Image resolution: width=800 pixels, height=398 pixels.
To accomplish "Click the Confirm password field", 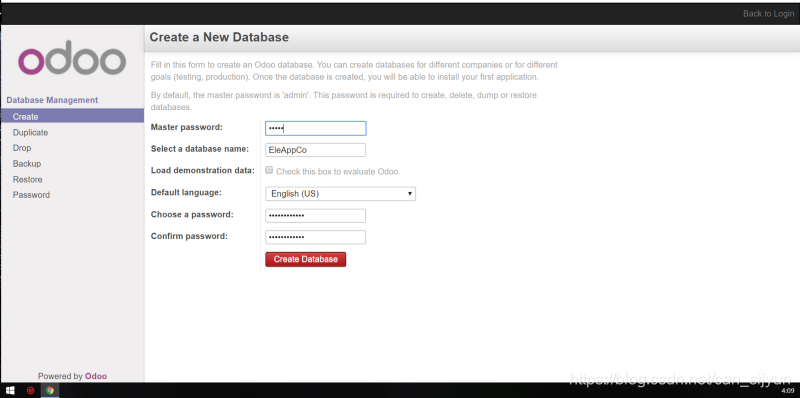I will (316, 237).
